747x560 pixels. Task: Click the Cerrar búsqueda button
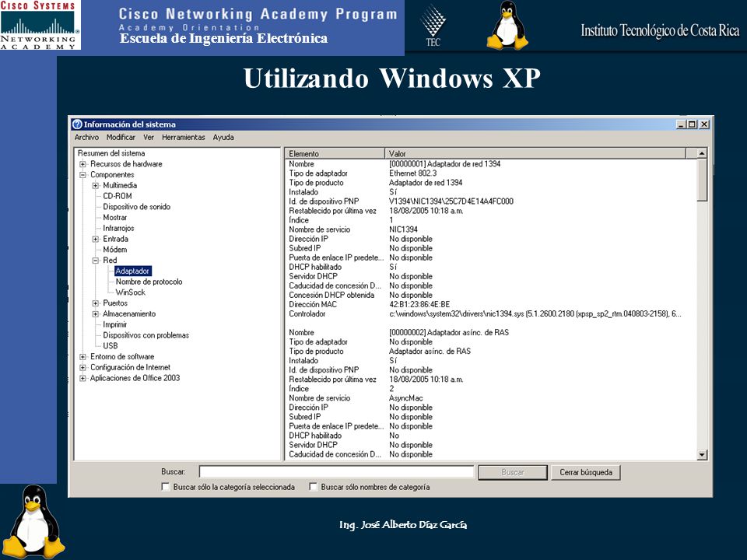click(586, 472)
